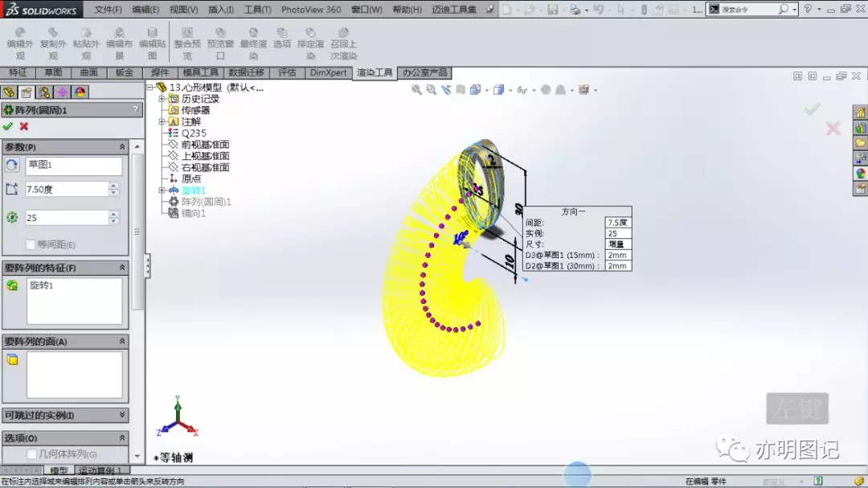This screenshot has width=868, height=488.
Task: Open the PhotoView 360 menu
Action: [311, 10]
